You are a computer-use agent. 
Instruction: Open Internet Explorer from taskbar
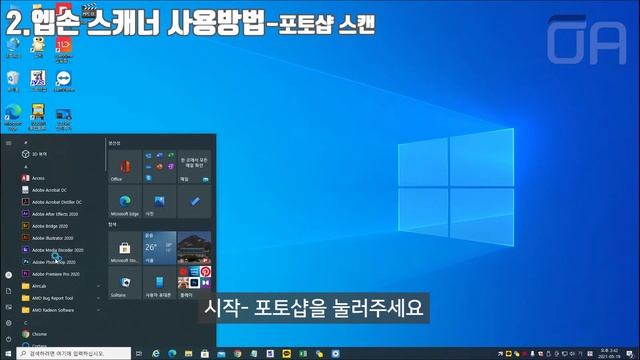[x=156, y=353]
